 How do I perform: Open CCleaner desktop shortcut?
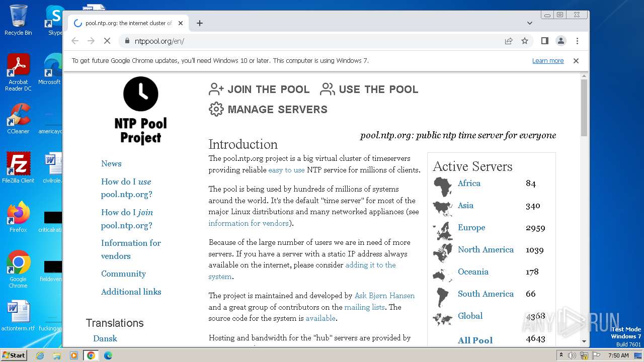18,119
